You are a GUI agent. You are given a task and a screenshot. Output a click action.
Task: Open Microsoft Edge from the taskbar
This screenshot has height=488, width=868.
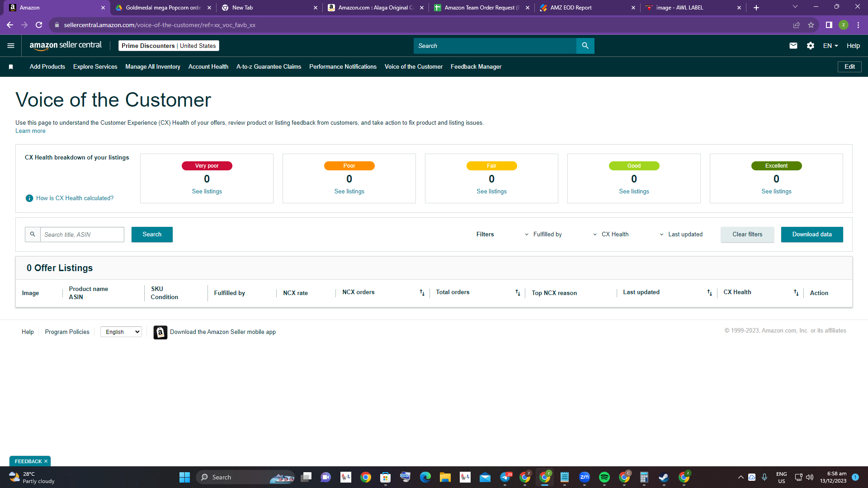tap(425, 477)
